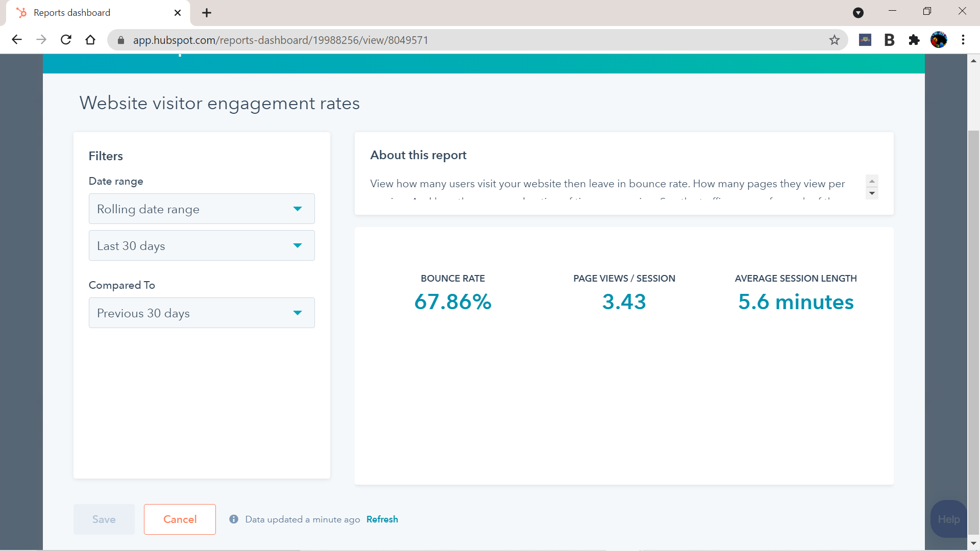Open Previous 30 days comparison dropdown
Screen dimensions: 980x551
coord(202,313)
